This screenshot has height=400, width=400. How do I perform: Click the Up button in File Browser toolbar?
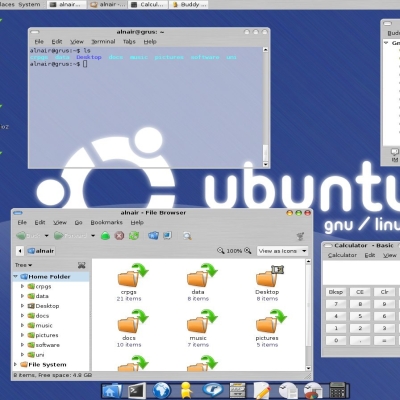point(105,236)
